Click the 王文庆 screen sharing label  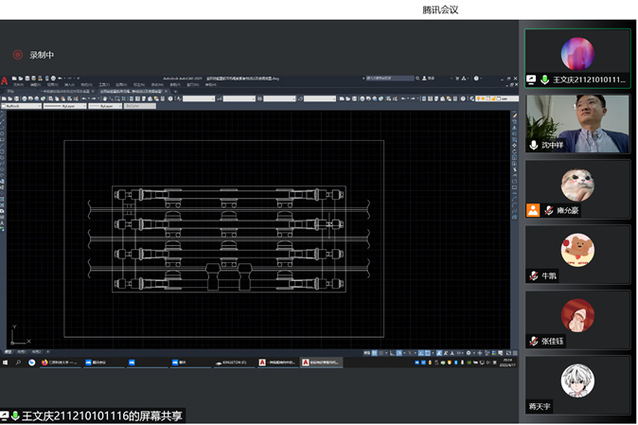click(98, 415)
